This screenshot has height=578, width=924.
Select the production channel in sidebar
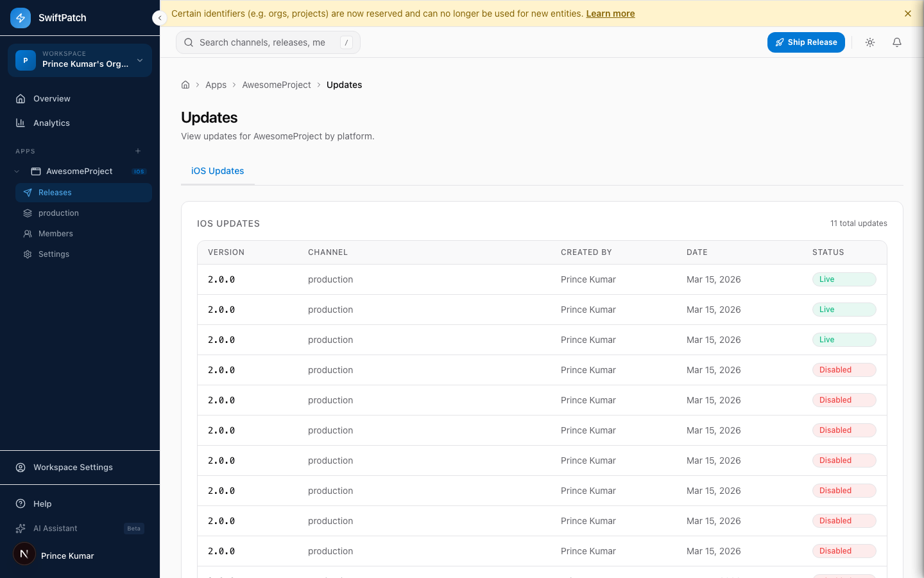point(59,213)
